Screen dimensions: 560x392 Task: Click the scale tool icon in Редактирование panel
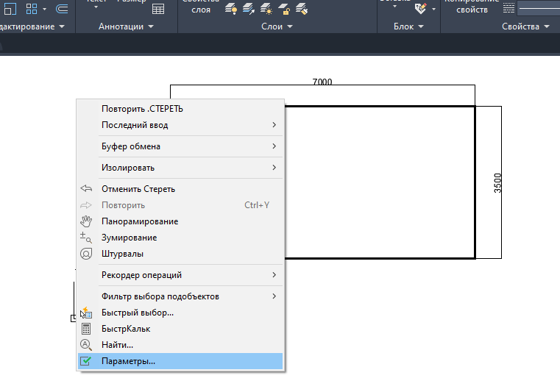(x=10, y=9)
